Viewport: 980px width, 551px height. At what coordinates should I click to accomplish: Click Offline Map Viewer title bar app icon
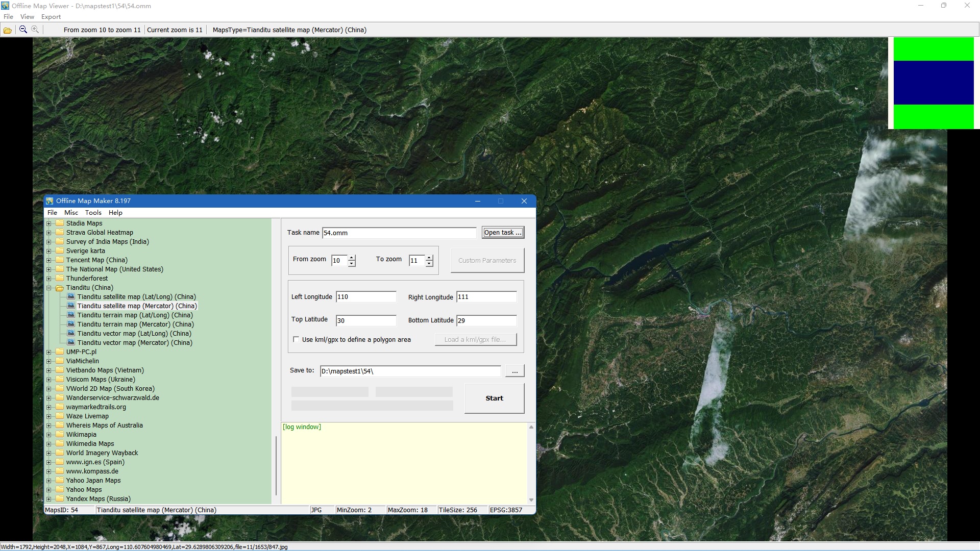click(x=5, y=6)
